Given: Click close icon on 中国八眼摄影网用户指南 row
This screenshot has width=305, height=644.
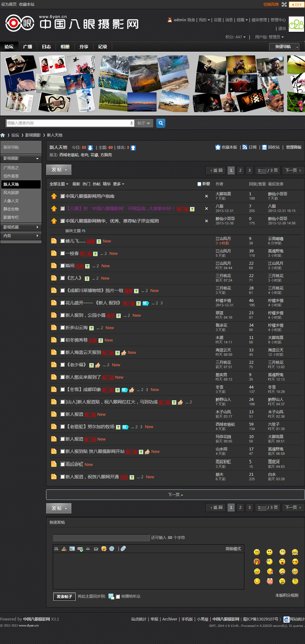Looking at the screenshot, I should point(207,196).
